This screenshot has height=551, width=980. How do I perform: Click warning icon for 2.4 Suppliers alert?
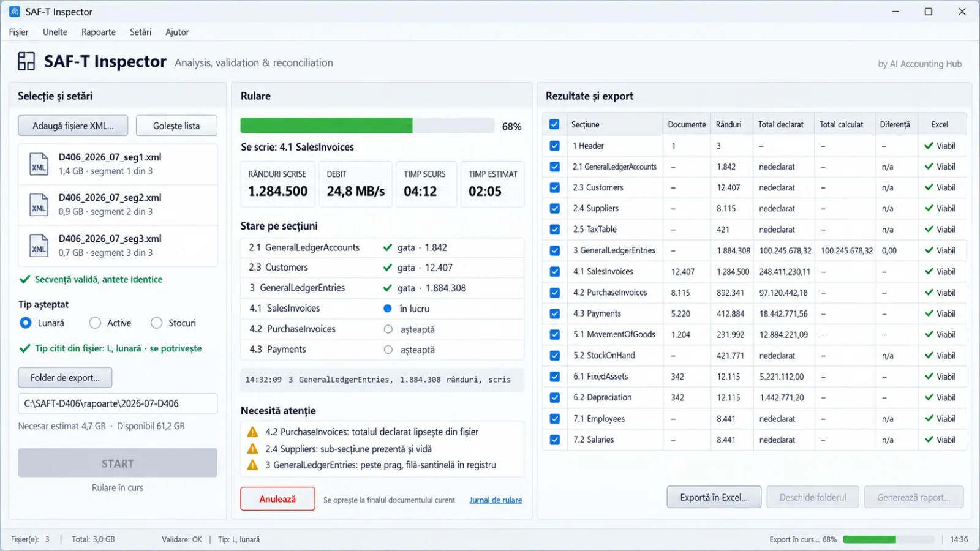coord(252,449)
